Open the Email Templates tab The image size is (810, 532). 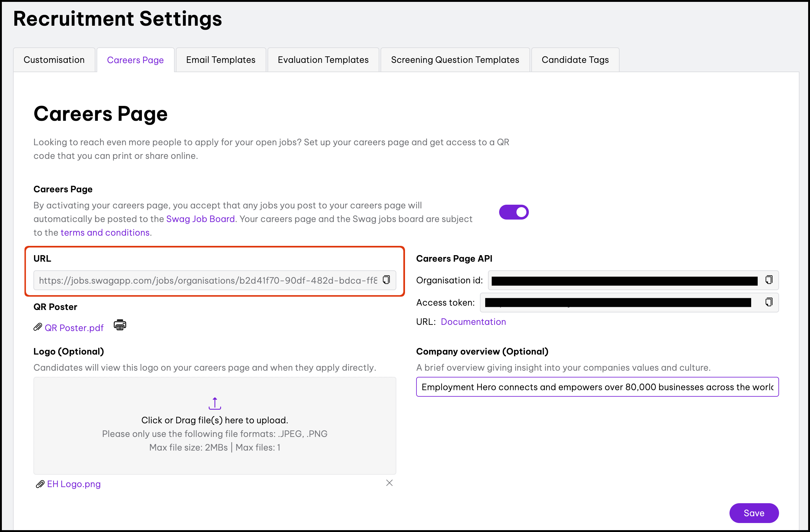click(x=220, y=60)
